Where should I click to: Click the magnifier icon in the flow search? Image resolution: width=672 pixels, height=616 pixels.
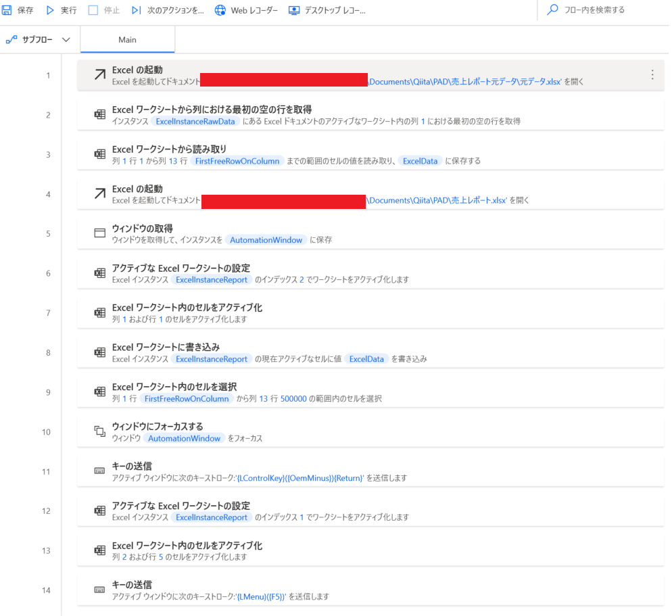[552, 9]
